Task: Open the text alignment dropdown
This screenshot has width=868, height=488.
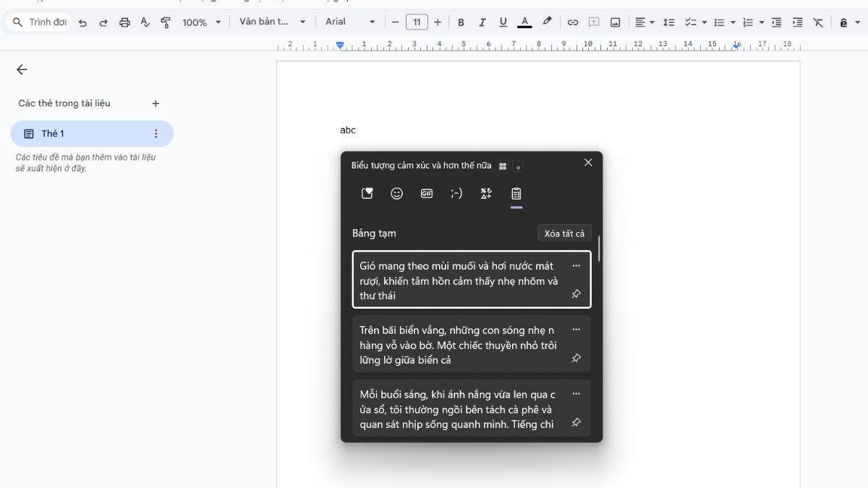Action: [x=644, y=22]
